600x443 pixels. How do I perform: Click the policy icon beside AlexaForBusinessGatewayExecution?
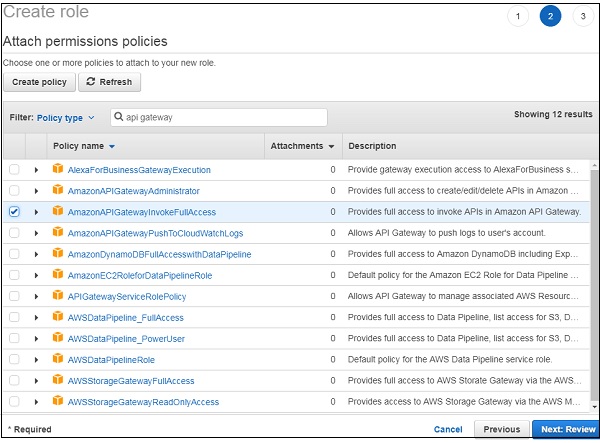click(57, 170)
